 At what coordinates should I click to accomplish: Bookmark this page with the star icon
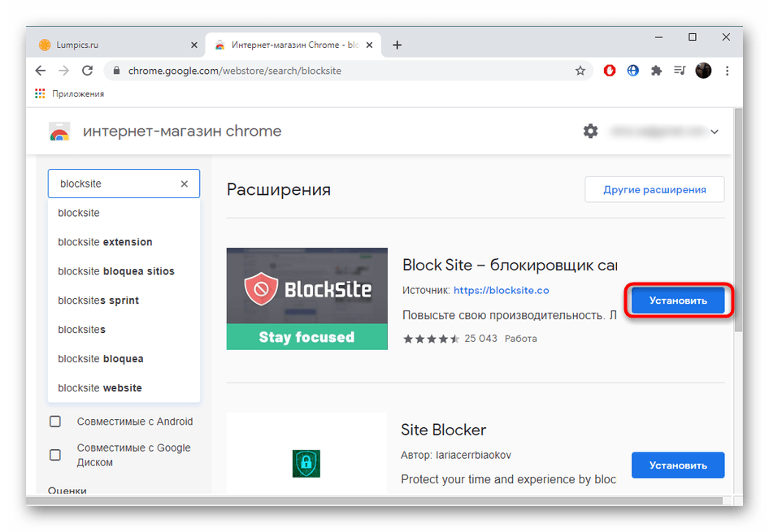[580, 71]
